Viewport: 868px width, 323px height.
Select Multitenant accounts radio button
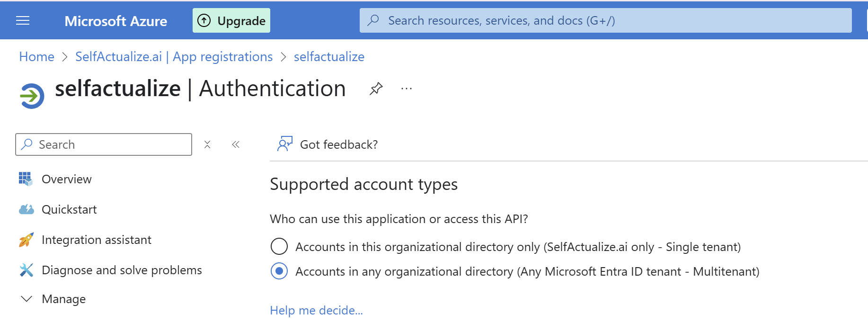click(x=279, y=271)
